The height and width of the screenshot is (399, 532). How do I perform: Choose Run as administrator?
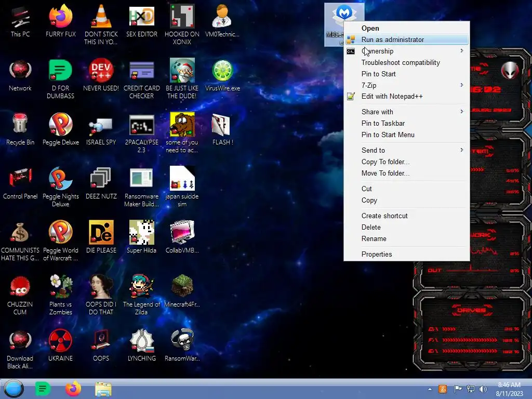pyautogui.click(x=406, y=39)
